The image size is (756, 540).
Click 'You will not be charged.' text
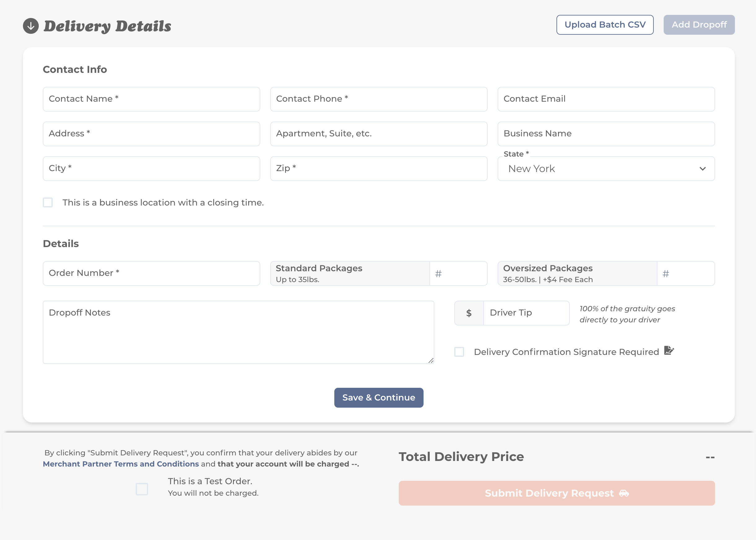pos(213,493)
